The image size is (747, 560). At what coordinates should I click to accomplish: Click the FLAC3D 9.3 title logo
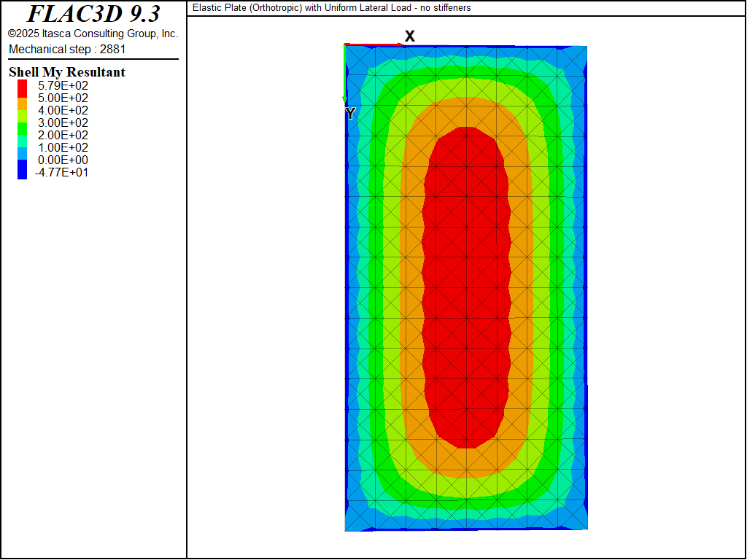93,14
